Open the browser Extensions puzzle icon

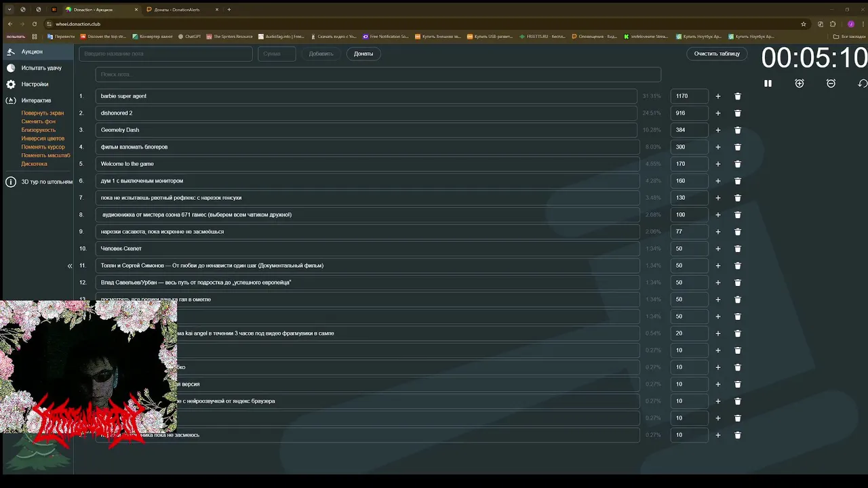click(833, 24)
